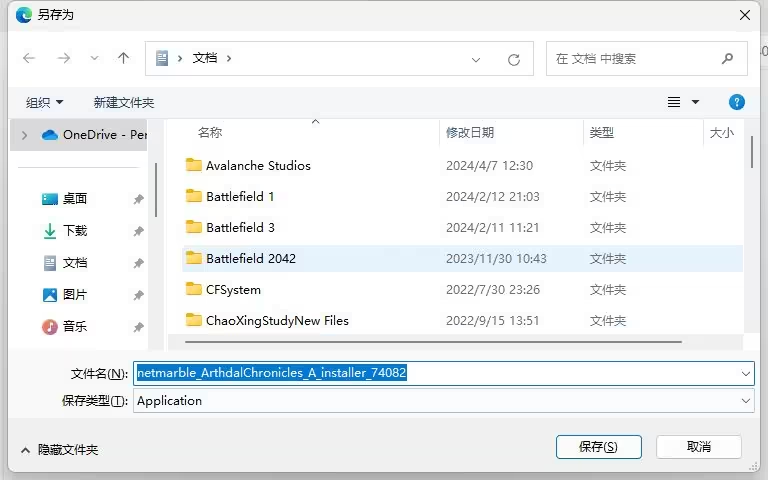Click folder icon of Avalanche Studios

[x=194, y=165]
